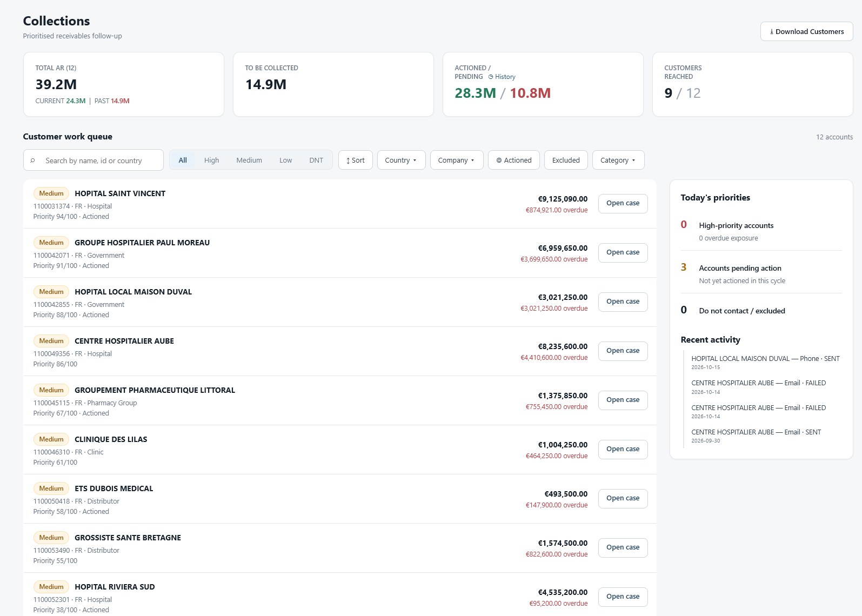Open case for CENTRE HOSPITALIER AUBE
This screenshot has height=616, width=862.
coord(623,351)
